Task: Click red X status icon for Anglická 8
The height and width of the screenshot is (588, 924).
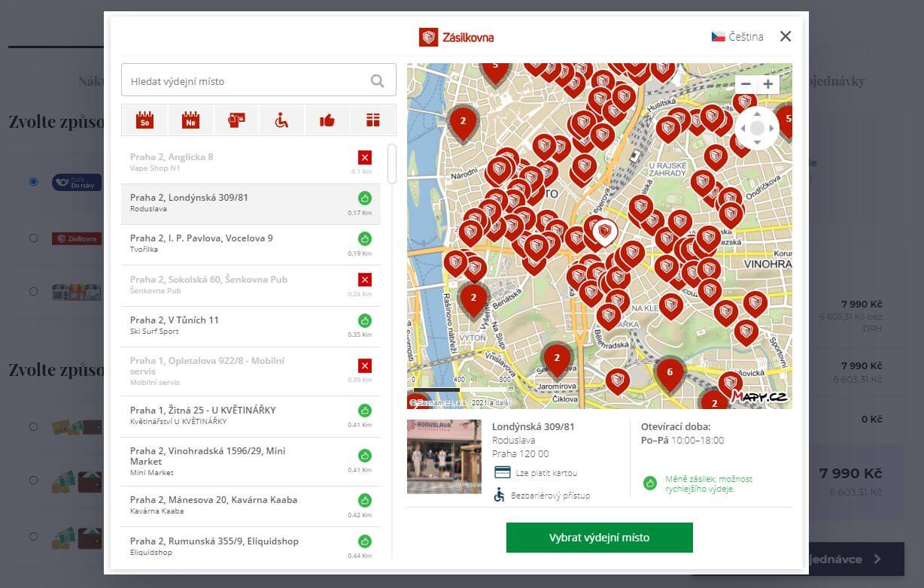Action: [365, 157]
